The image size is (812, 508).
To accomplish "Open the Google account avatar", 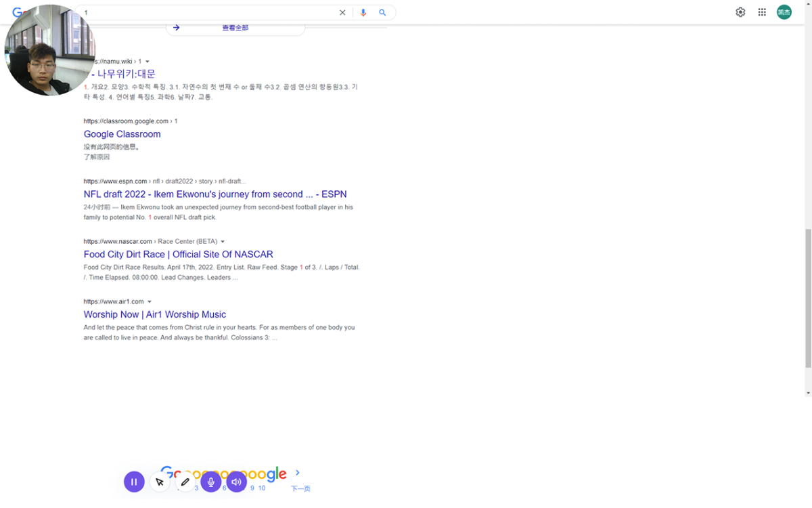I will (x=784, y=12).
